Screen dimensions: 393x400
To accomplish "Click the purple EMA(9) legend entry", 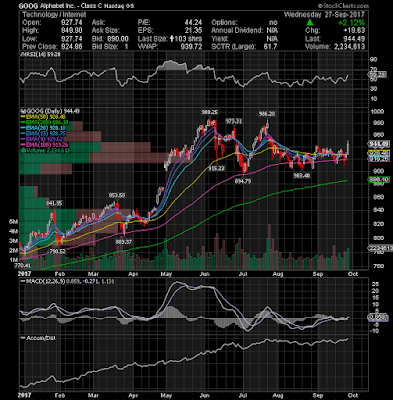I will point(43,139).
